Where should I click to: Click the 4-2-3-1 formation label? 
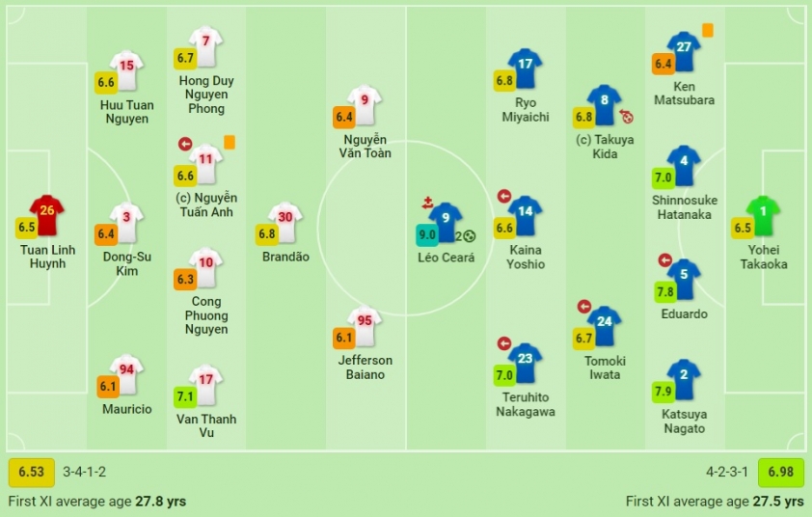tap(727, 472)
